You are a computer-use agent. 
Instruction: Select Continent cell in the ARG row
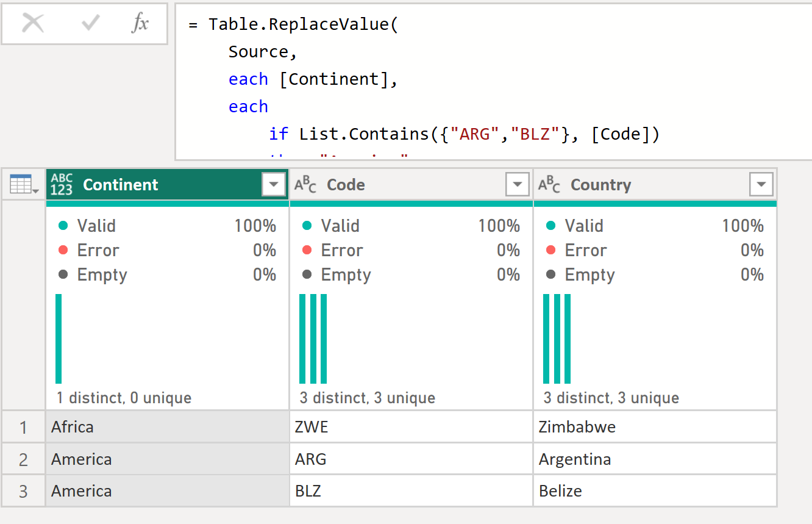pos(168,459)
